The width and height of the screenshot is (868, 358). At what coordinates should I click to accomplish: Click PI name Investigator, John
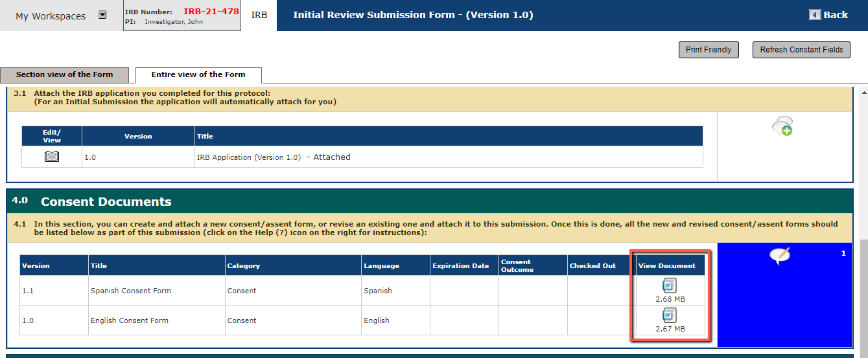(174, 22)
